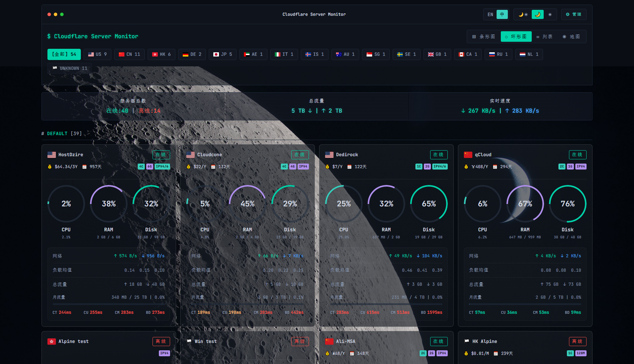Image resolution: width=634 pixels, height=364 pixels.
Task: Filter servers by IS 1
Action: coord(315,54)
